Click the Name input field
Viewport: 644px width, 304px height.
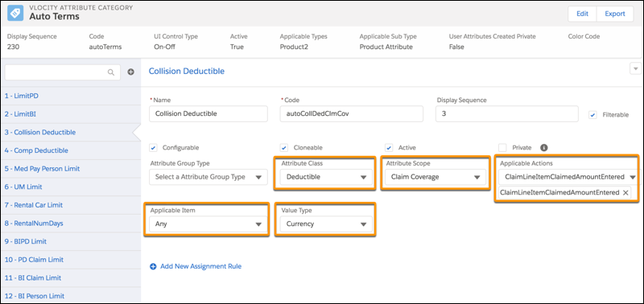tap(208, 114)
